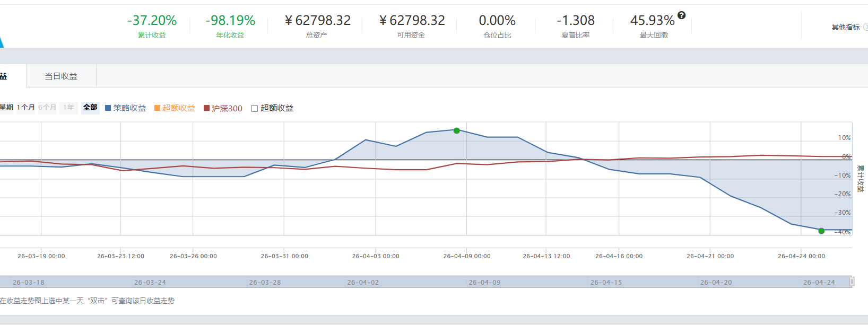
Task: Click the green trough marker near -40%
Action: [x=821, y=231]
